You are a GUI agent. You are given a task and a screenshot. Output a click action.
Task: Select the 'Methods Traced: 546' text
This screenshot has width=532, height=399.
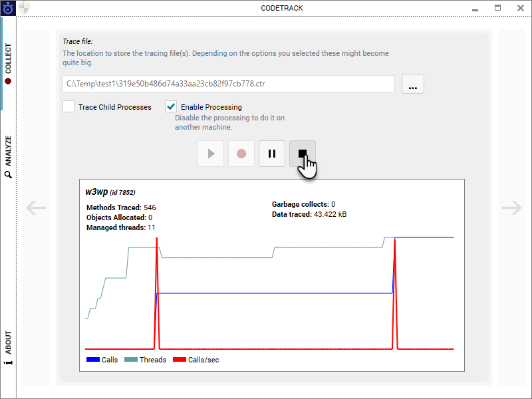pyautogui.click(x=121, y=207)
